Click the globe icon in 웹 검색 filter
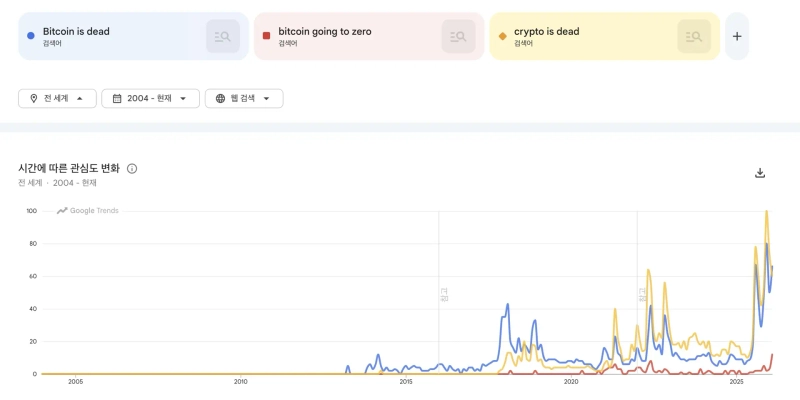Viewport: 800px width, 400px height. click(x=220, y=98)
